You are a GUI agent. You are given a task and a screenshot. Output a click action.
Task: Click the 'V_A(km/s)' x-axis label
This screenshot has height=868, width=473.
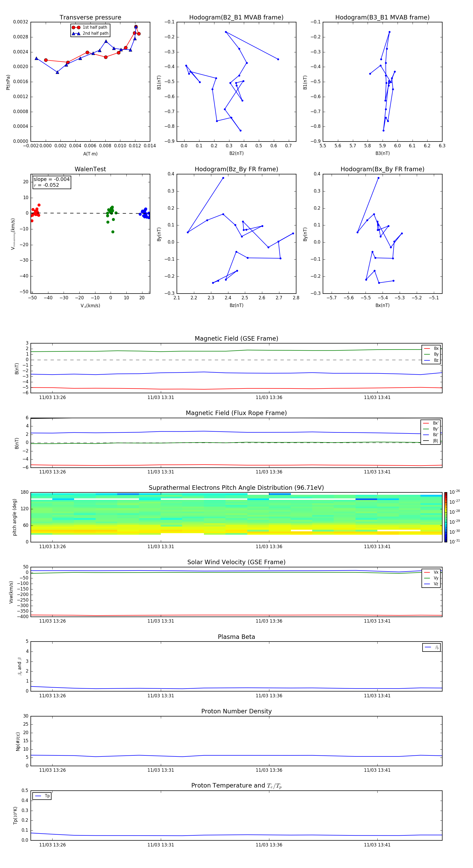(x=90, y=306)
